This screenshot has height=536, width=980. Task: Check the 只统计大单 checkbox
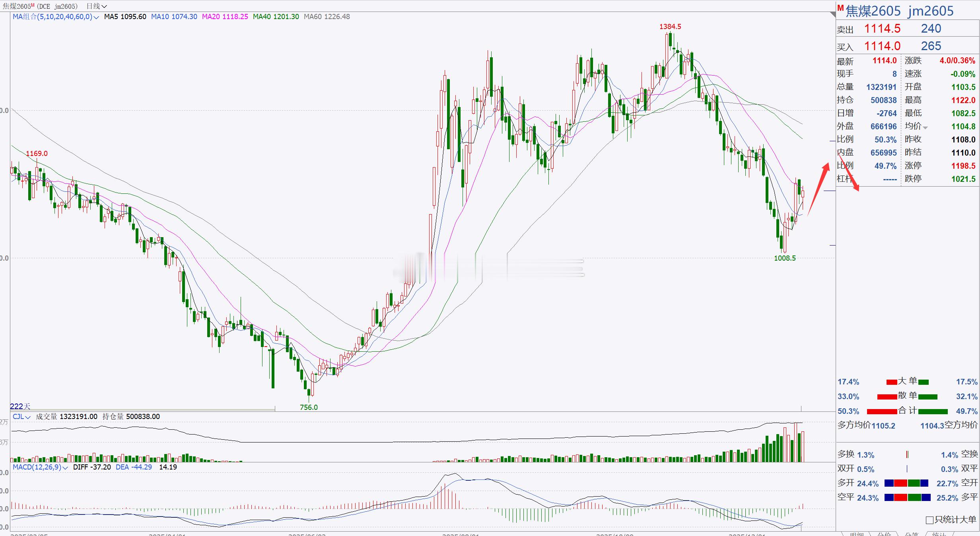(929, 520)
